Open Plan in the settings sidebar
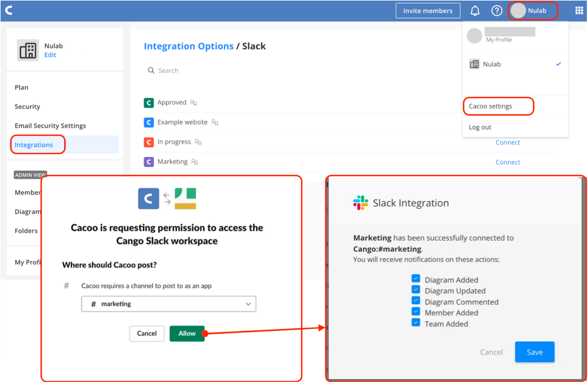Image resolution: width=588 pixels, height=382 pixels. point(22,87)
